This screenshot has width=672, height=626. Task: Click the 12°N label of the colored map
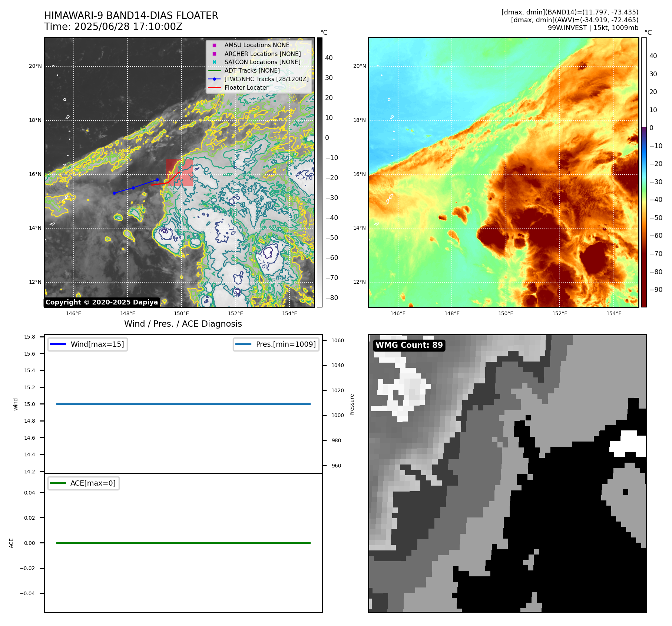tap(360, 282)
